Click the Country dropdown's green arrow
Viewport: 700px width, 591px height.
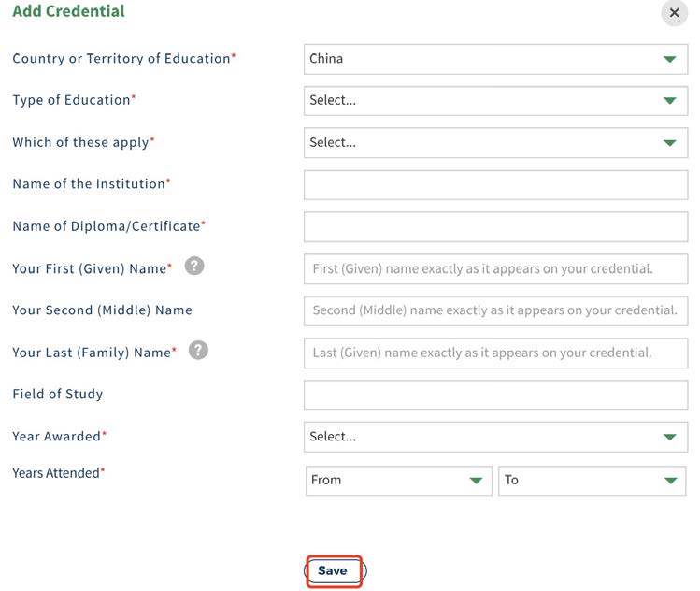click(x=670, y=59)
